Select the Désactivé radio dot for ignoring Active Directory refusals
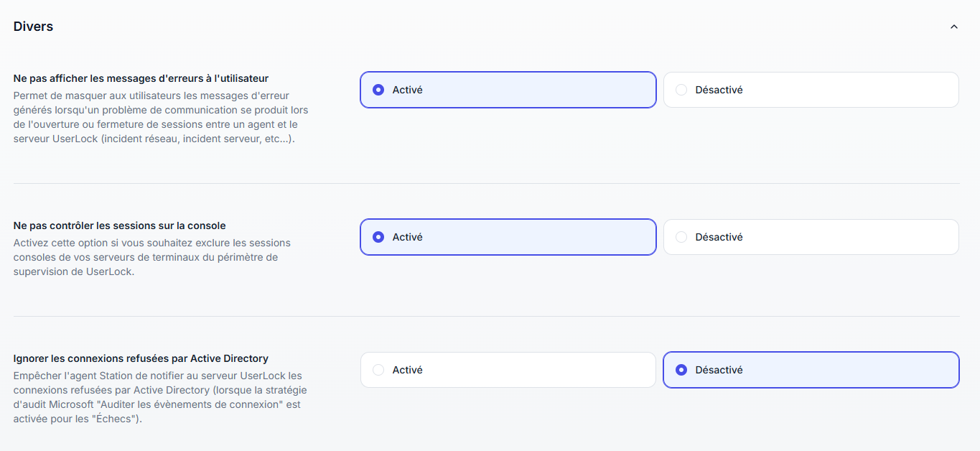 pos(681,370)
